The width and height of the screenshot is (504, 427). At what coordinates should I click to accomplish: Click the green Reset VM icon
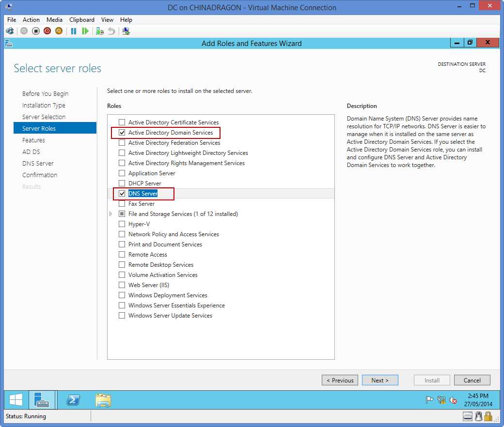point(85,31)
